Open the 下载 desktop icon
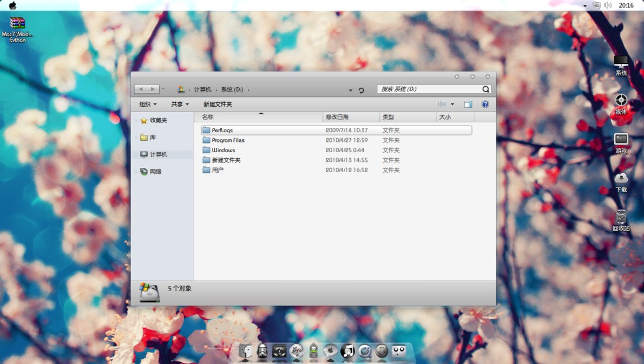Viewport: 644px width, 364px height. click(x=621, y=179)
